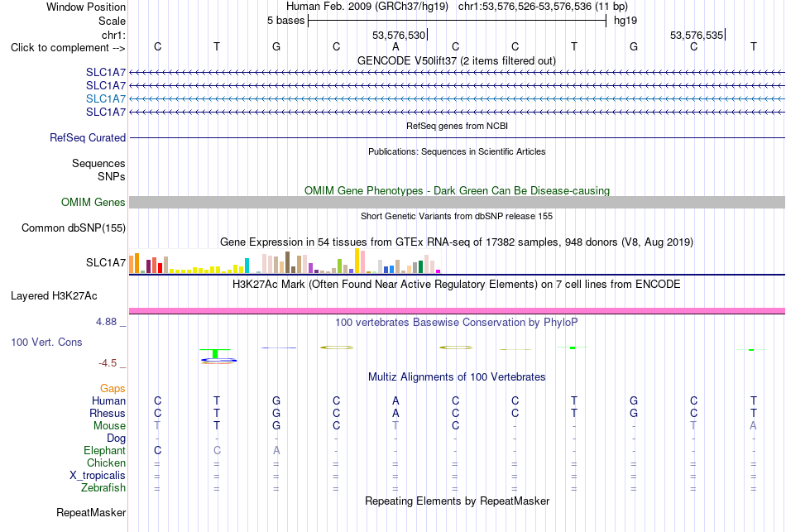Select the Elephant alignment row label
786x532 pixels.
(x=104, y=450)
